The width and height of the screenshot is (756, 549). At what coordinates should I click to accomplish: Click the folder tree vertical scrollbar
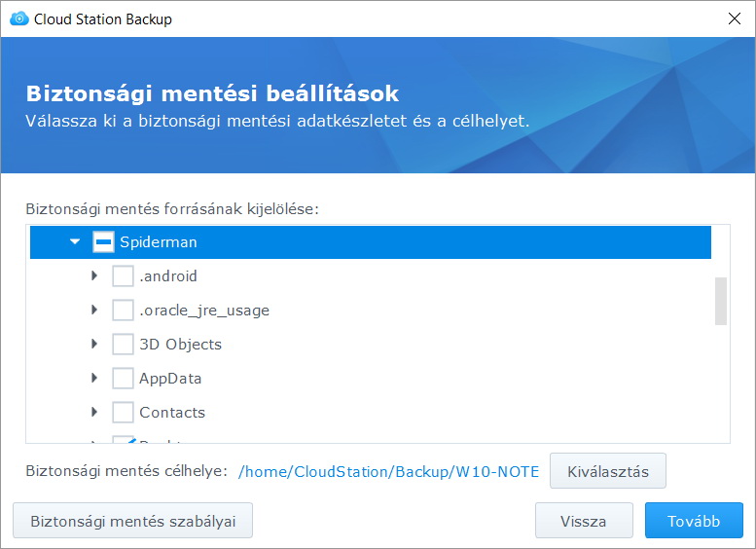721,301
